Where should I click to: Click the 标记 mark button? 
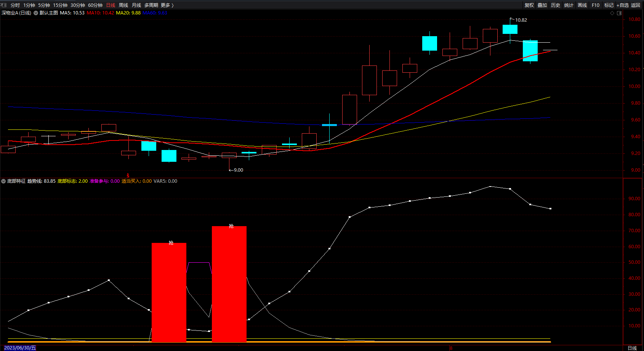point(609,5)
